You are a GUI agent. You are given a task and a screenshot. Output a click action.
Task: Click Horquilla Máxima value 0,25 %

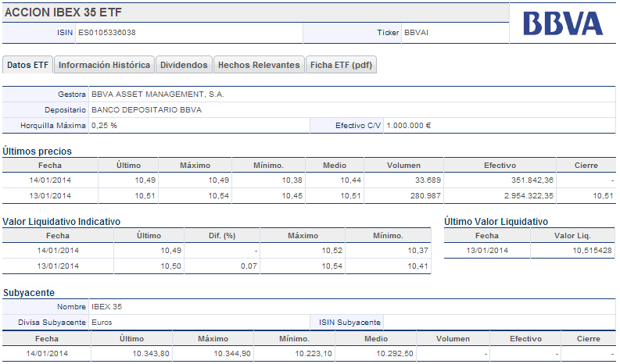click(104, 125)
